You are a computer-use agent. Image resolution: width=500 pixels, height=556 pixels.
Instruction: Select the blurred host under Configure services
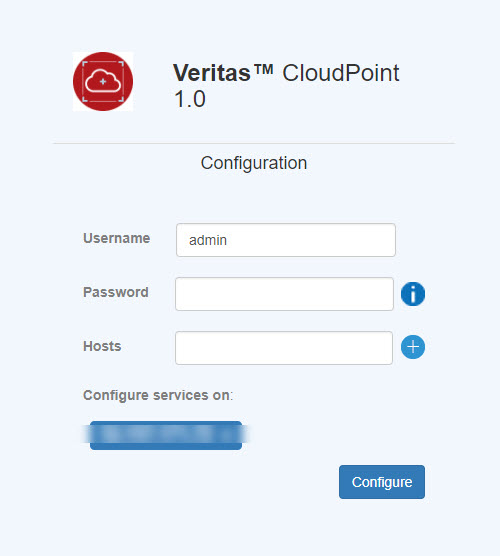tap(166, 435)
